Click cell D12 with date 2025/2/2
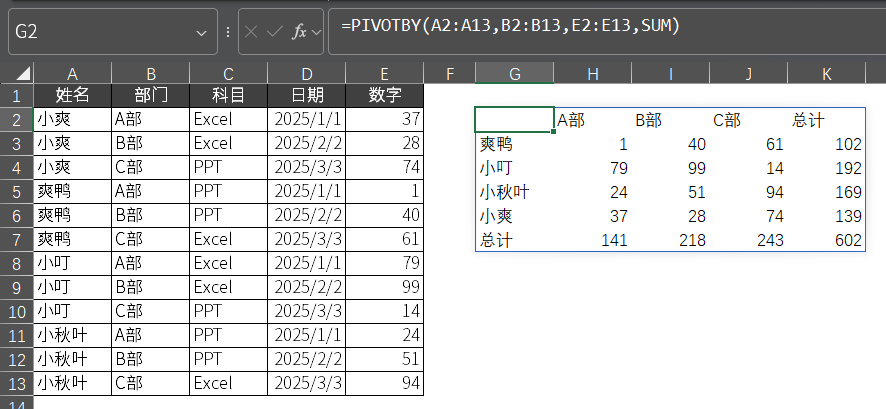Image resolution: width=886 pixels, height=409 pixels. tap(306, 359)
